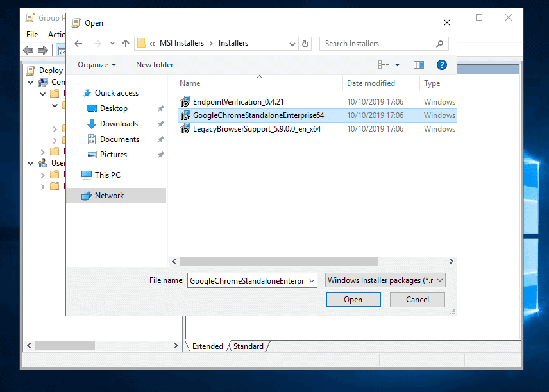Click Installers in the address path
Viewport: 549px width, 392px height.
coord(233,43)
